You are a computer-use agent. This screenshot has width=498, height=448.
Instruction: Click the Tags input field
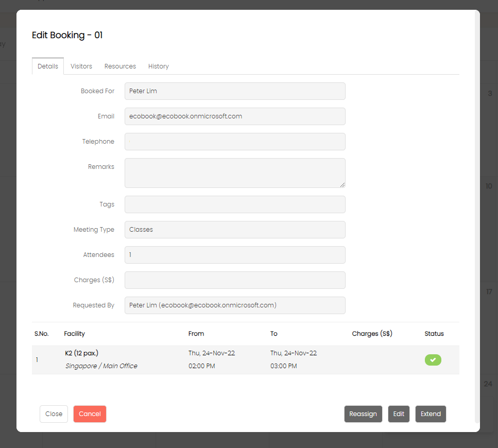coord(235,204)
